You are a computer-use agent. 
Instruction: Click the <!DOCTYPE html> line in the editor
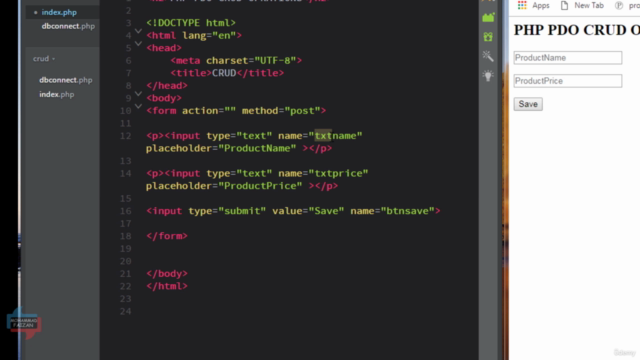click(191, 23)
